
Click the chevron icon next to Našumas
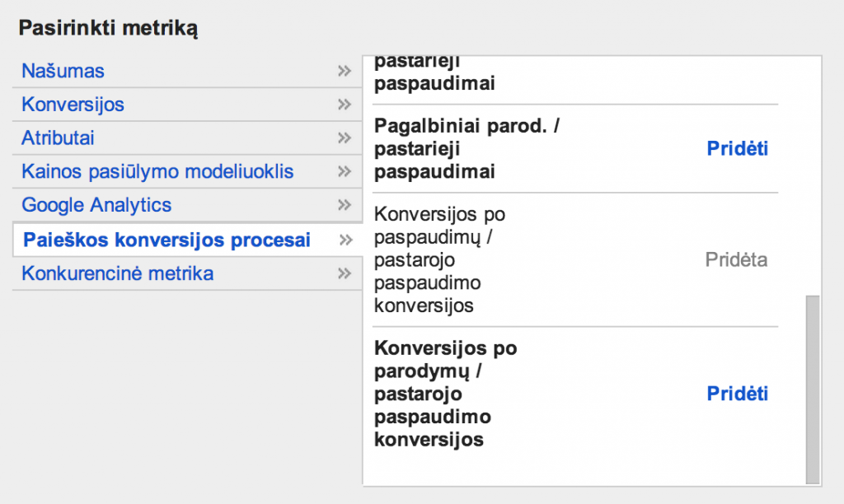point(344,71)
